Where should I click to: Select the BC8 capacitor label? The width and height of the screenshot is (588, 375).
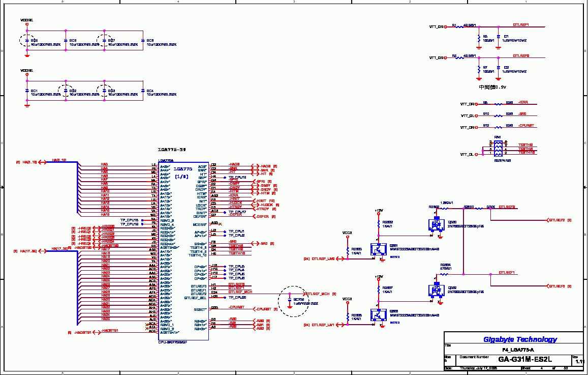pyautogui.click(x=150, y=40)
